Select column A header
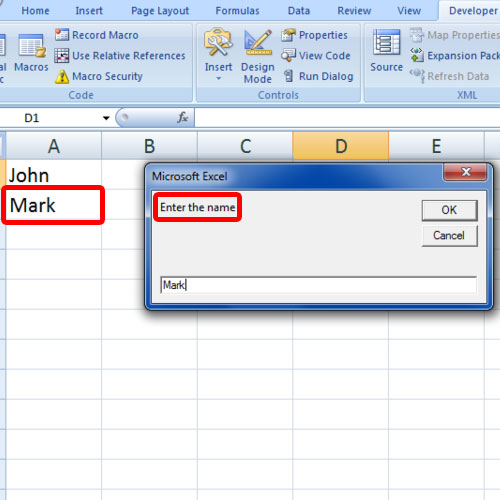The image size is (500, 500). click(54, 146)
